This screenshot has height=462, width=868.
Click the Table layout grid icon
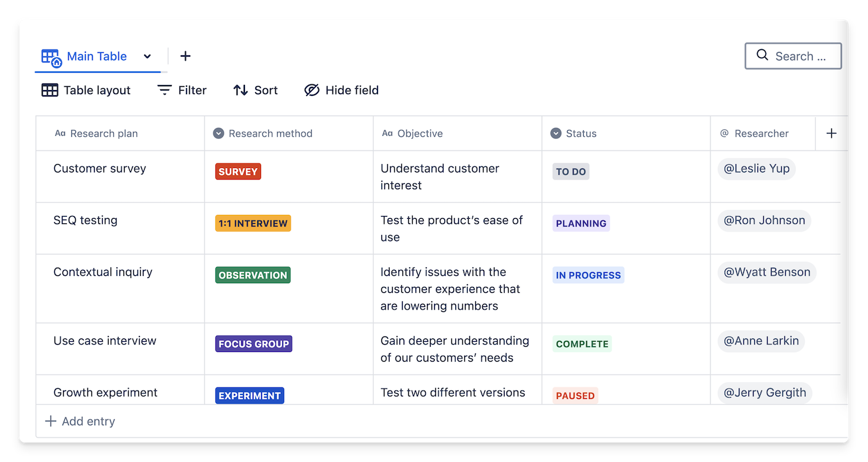coord(50,90)
